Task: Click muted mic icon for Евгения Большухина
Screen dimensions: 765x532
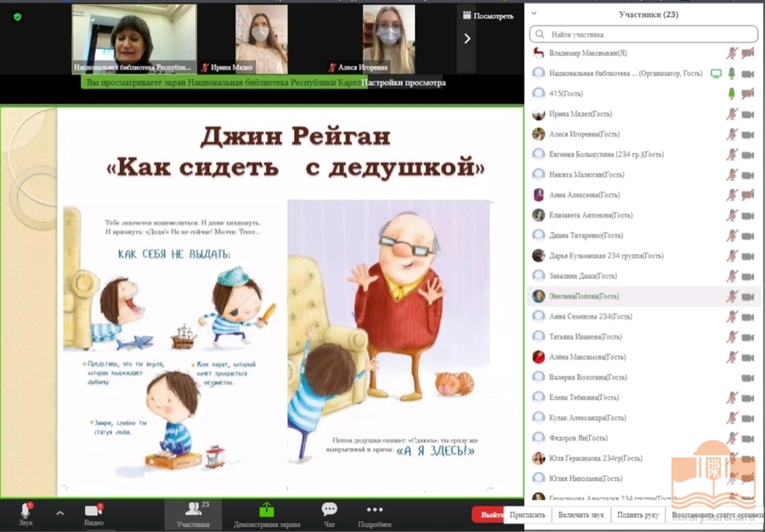Action: 731,155
